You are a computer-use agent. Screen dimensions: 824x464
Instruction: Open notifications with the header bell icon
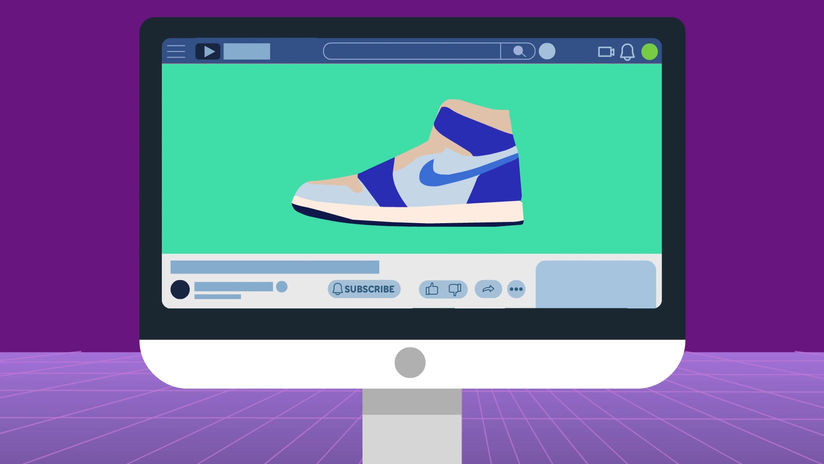tap(627, 51)
